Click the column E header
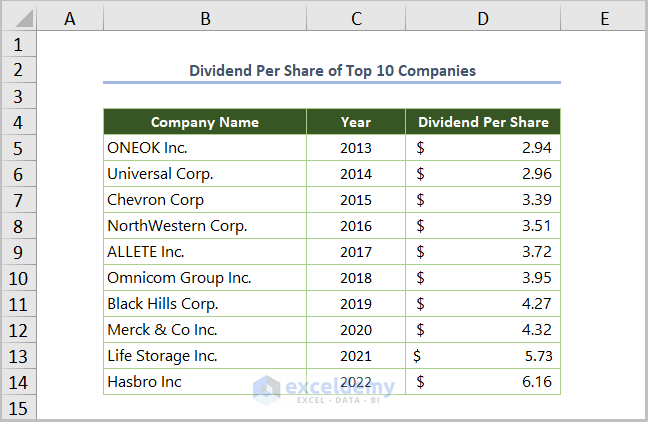The image size is (648, 422). [x=604, y=18]
